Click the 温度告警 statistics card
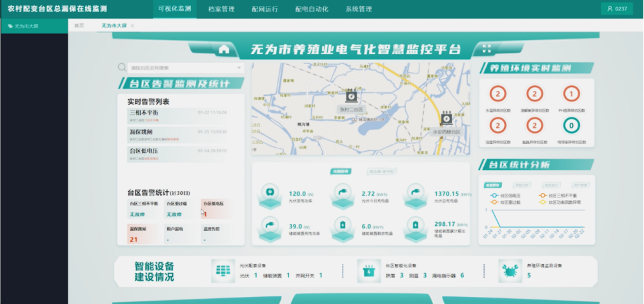This screenshot has height=304, width=644. coord(216,234)
